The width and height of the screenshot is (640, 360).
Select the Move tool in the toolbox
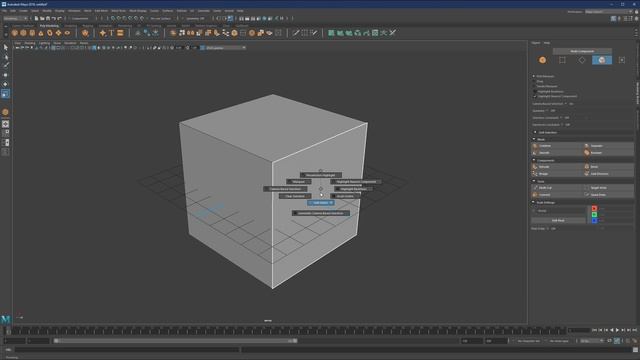(5, 75)
